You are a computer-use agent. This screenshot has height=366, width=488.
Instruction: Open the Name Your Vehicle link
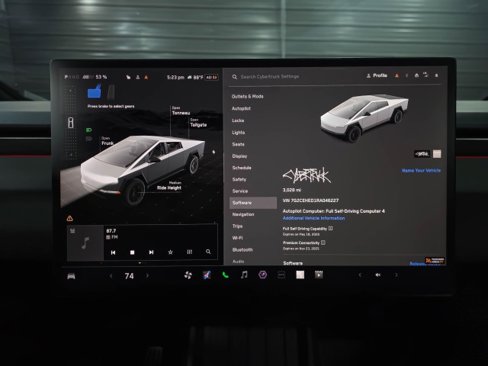pos(421,170)
